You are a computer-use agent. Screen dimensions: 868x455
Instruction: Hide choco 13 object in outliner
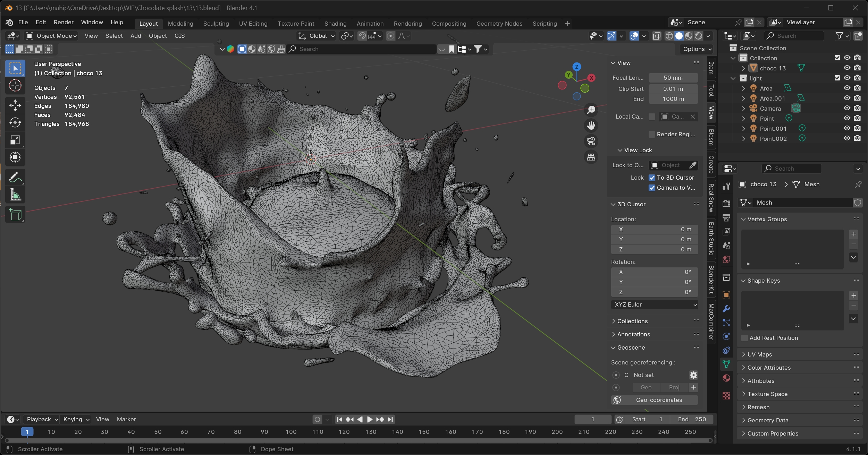coord(847,68)
